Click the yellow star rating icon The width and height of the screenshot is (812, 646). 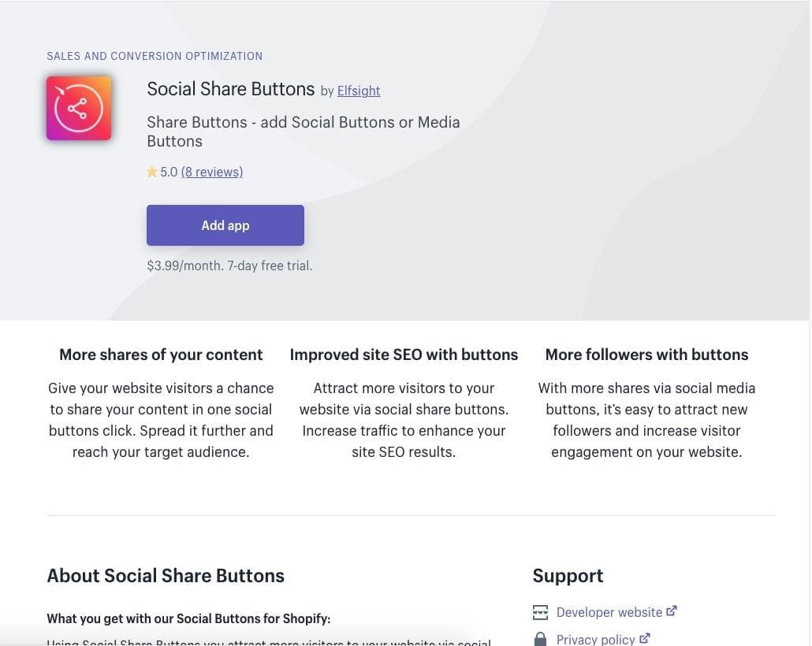pos(152,172)
